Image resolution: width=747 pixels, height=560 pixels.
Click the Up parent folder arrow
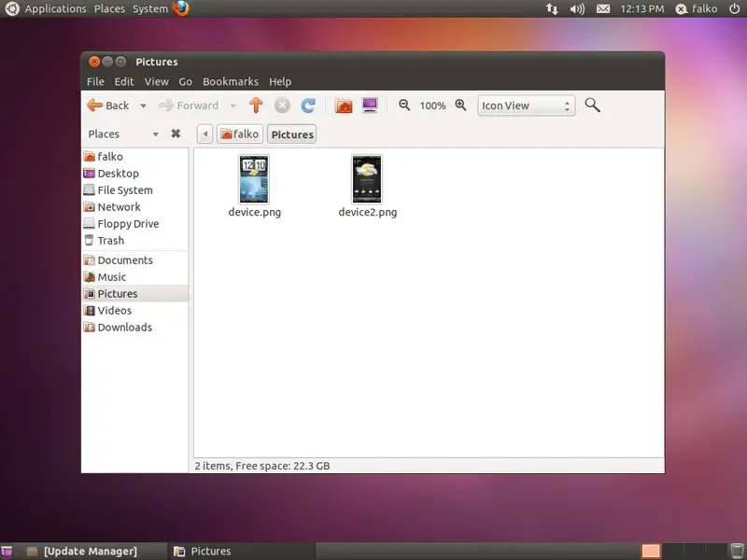click(x=256, y=105)
